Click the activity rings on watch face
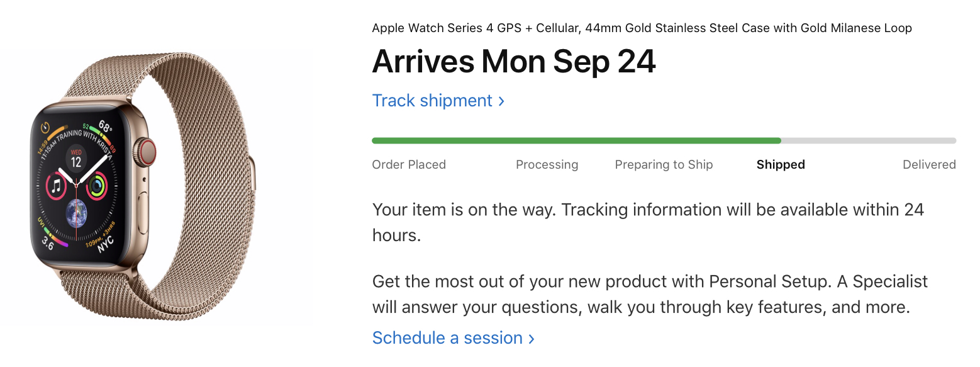980x367 pixels. (x=97, y=186)
